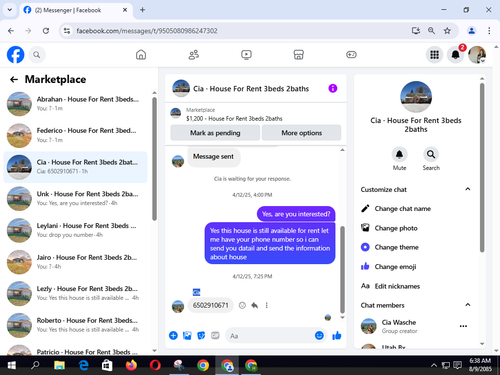Choose a sticker from the composer

[201, 335]
